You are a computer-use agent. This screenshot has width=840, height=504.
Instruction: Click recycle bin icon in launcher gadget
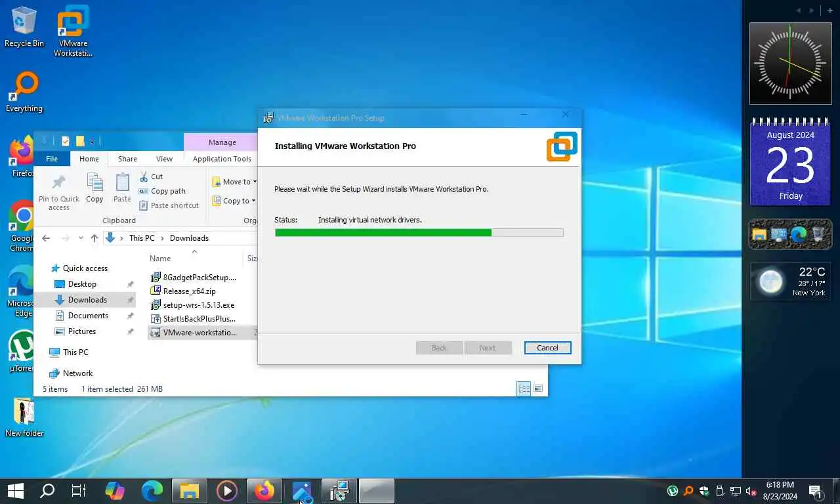click(818, 234)
